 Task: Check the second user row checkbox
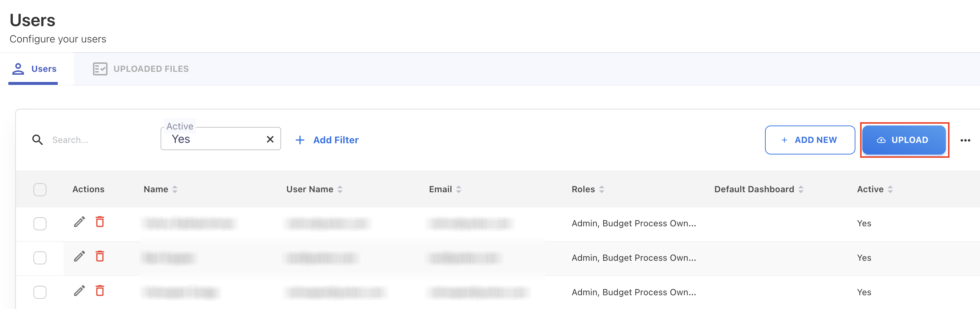40,258
